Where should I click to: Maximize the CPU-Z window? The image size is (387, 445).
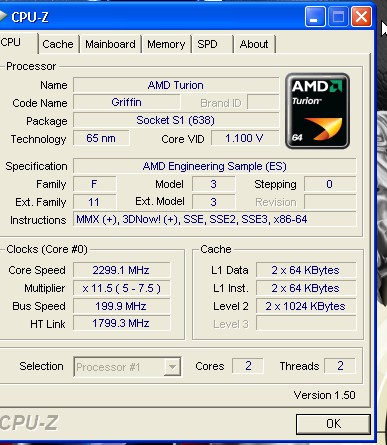click(338, 17)
